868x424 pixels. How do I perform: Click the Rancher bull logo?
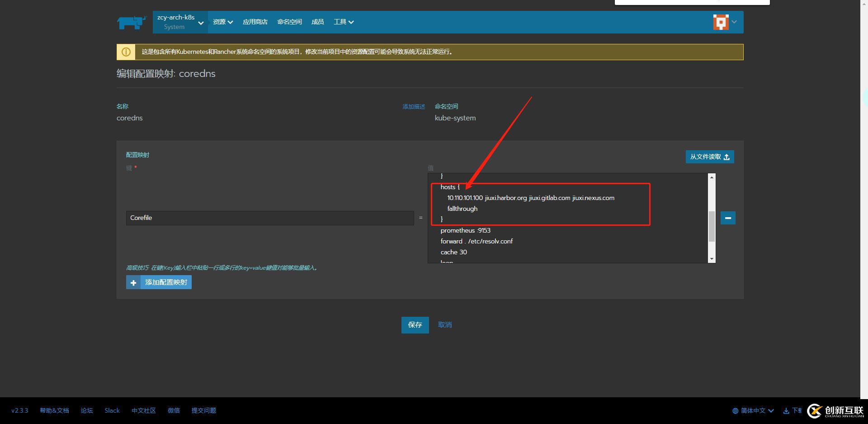tap(132, 22)
